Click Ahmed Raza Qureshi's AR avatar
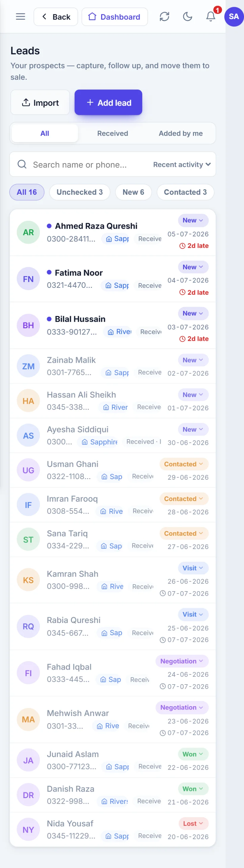This screenshot has width=244, height=868. click(x=28, y=232)
